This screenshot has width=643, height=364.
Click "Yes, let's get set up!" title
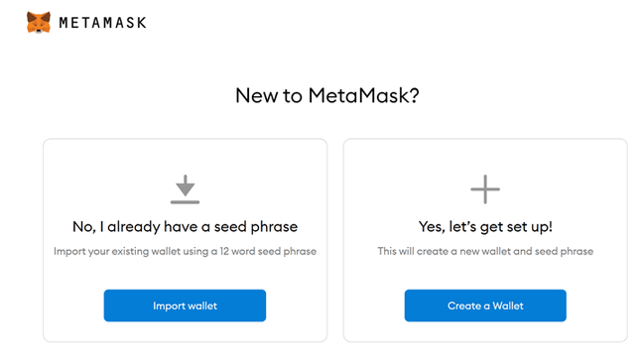click(x=485, y=227)
